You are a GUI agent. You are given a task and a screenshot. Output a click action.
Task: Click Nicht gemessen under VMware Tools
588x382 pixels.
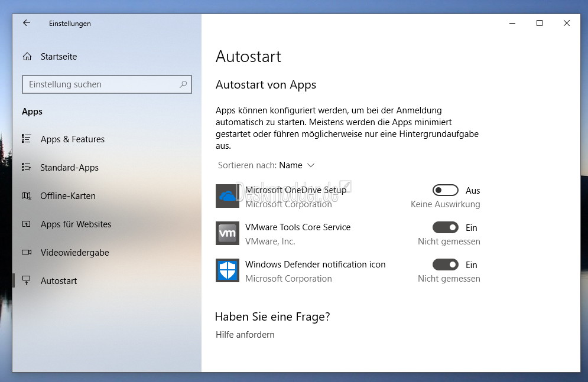[449, 241]
